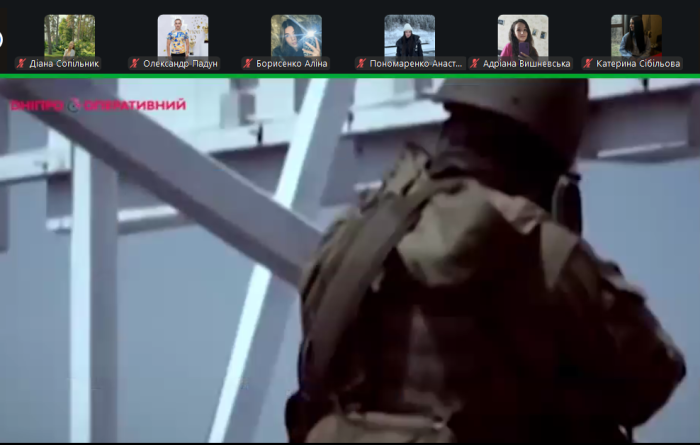Screen dimensions: 700x445
Task: Select Борисенко Аліна's selfie thumbnail
Action: coord(296,35)
